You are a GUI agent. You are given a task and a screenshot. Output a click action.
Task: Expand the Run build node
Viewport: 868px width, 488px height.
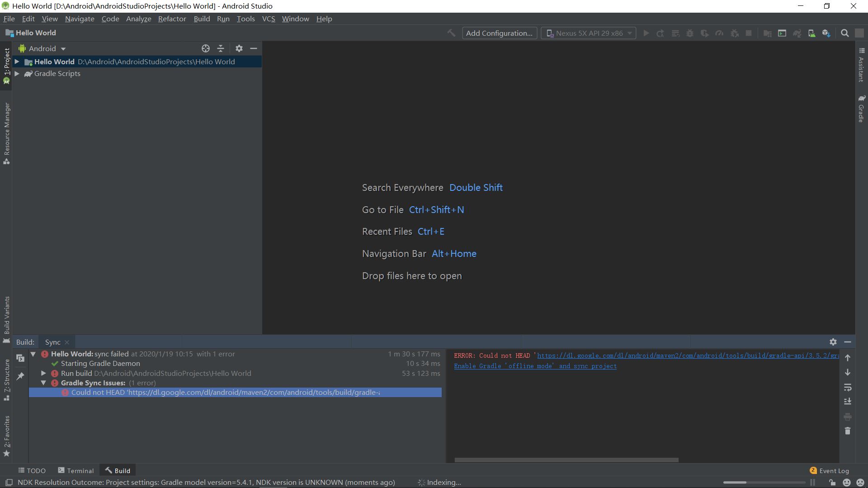(x=43, y=373)
